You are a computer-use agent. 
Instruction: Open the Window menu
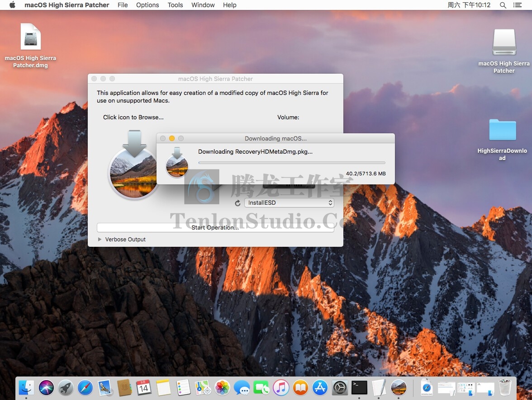point(203,5)
